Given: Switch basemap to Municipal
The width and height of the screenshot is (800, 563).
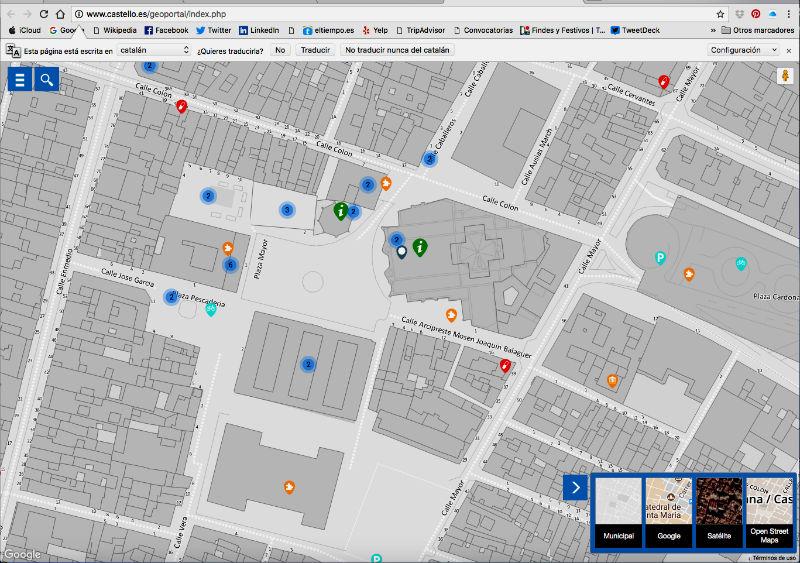Looking at the screenshot, I should click(x=618, y=513).
